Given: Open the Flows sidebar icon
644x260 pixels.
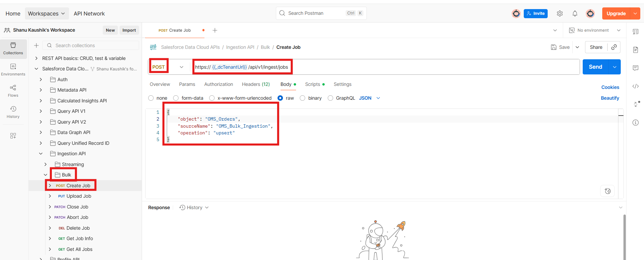Looking at the screenshot, I should click(13, 91).
